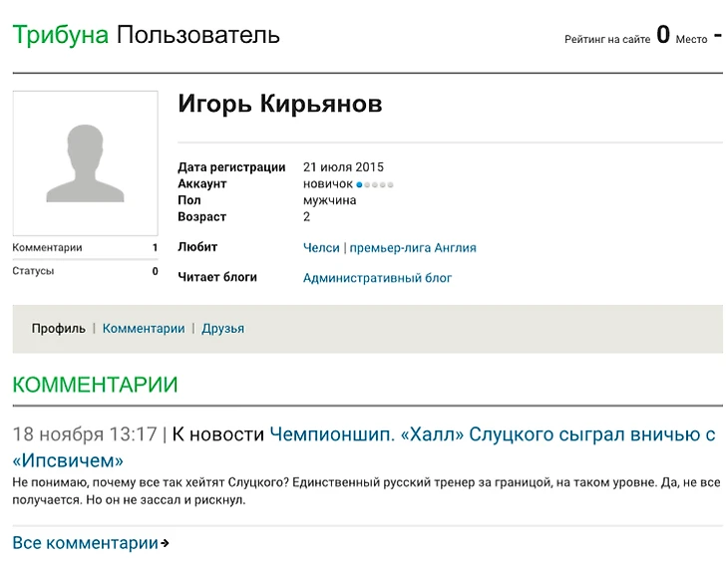
Task: Select the Профиль tab
Action: pyautogui.click(x=58, y=329)
